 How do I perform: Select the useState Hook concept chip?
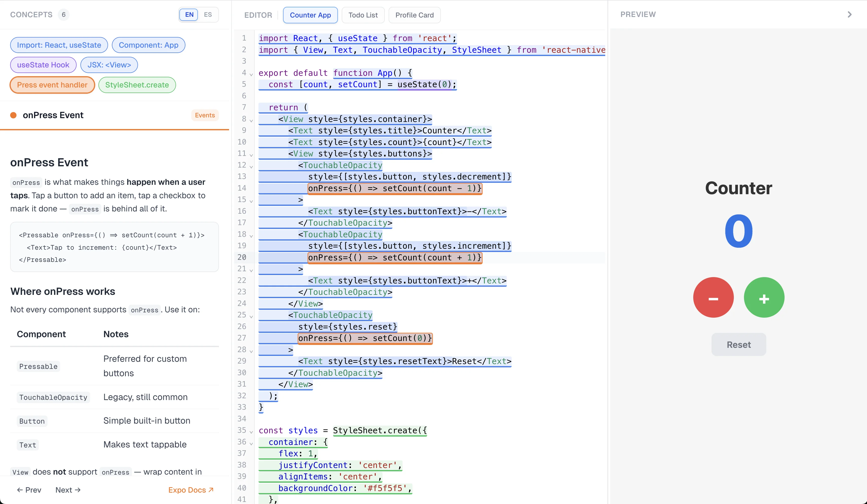tap(43, 65)
